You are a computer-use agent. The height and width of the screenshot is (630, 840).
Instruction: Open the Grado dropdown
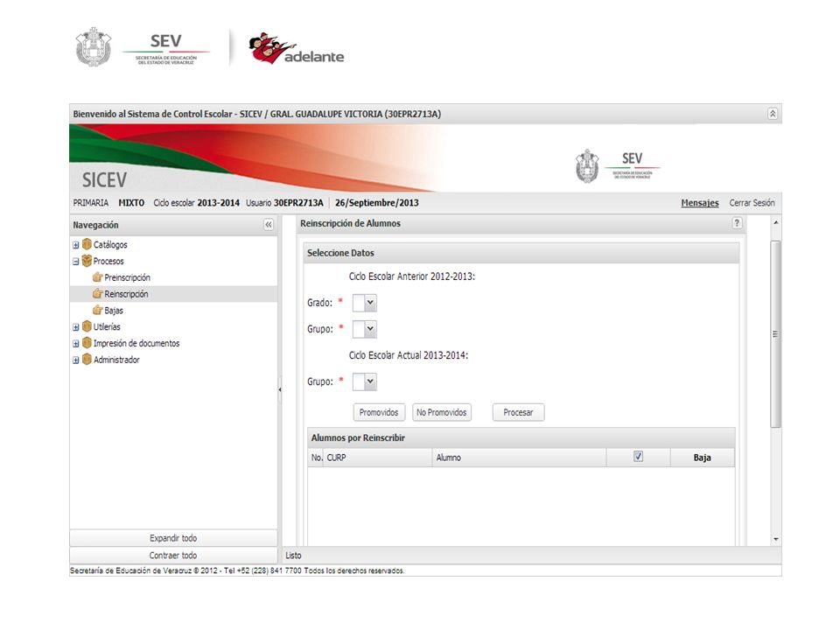[370, 303]
